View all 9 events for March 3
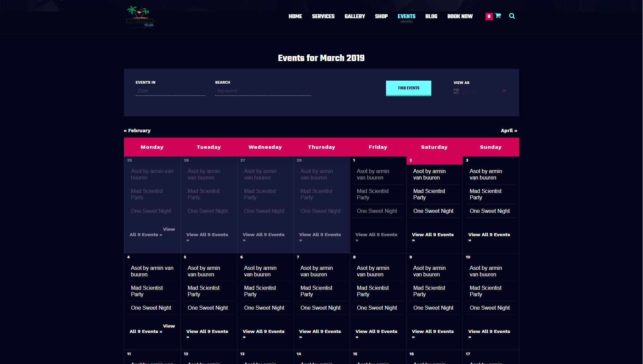643x364 pixels. tap(489, 237)
